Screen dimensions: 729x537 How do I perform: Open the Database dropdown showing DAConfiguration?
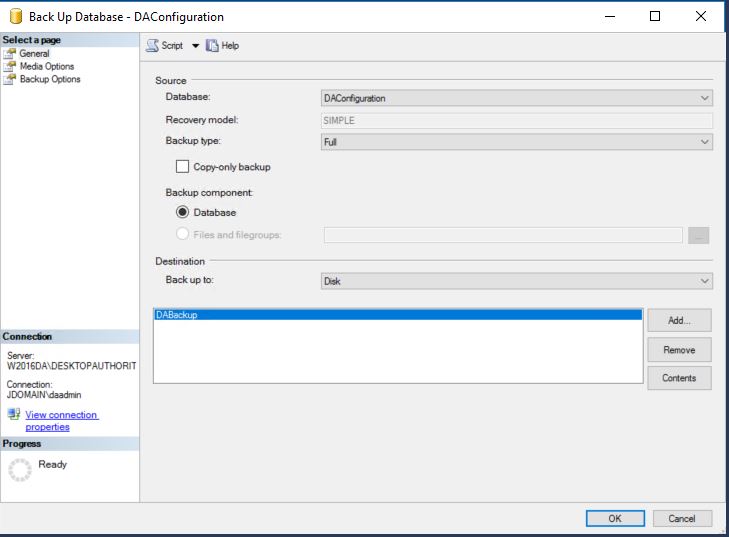tap(516, 98)
